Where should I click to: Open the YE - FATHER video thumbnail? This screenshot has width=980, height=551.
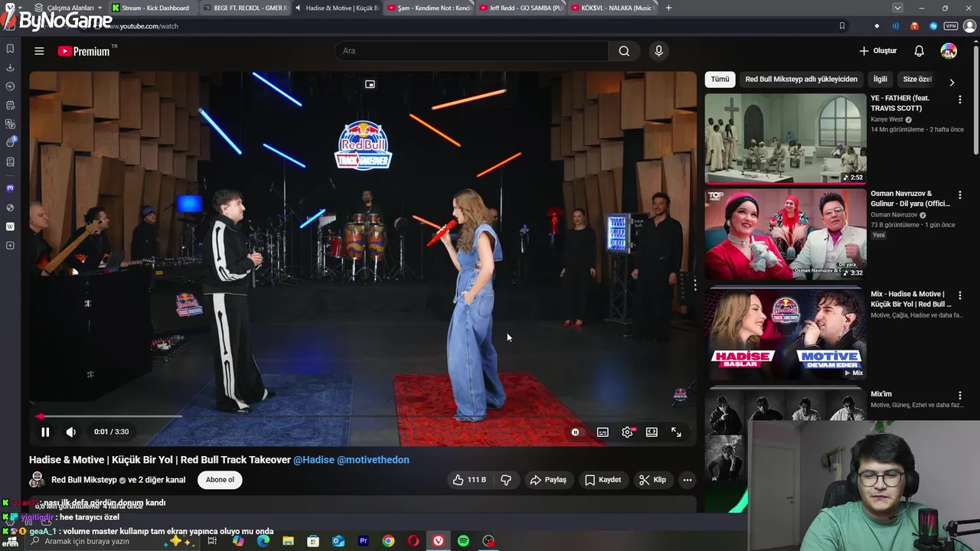pyautogui.click(x=786, y=139)
